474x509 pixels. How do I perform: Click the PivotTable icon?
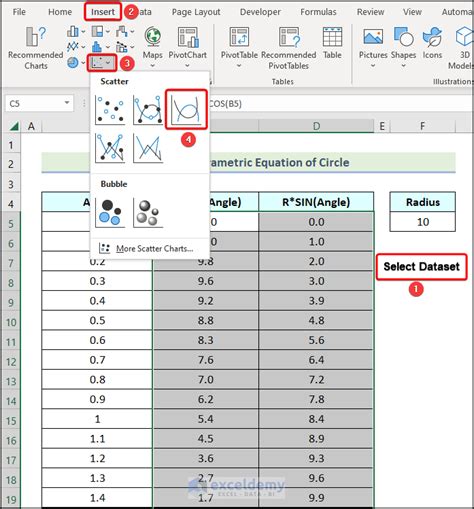[239, 37]
